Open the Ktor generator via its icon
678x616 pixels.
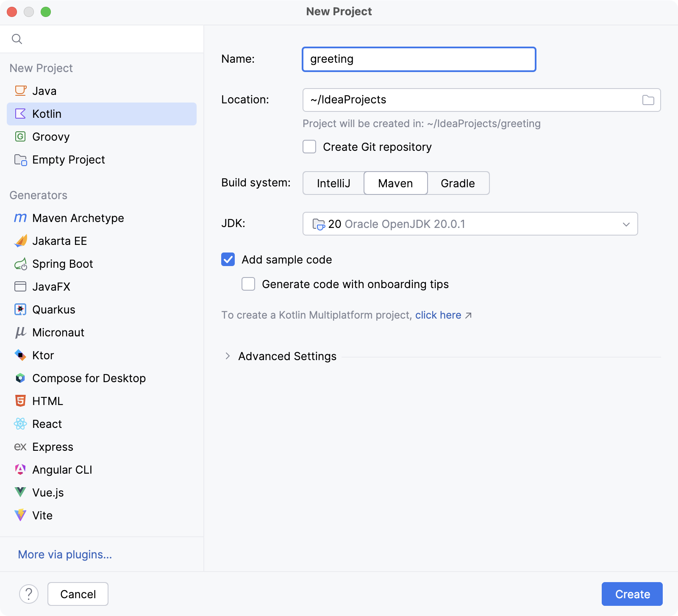point(20,355)
